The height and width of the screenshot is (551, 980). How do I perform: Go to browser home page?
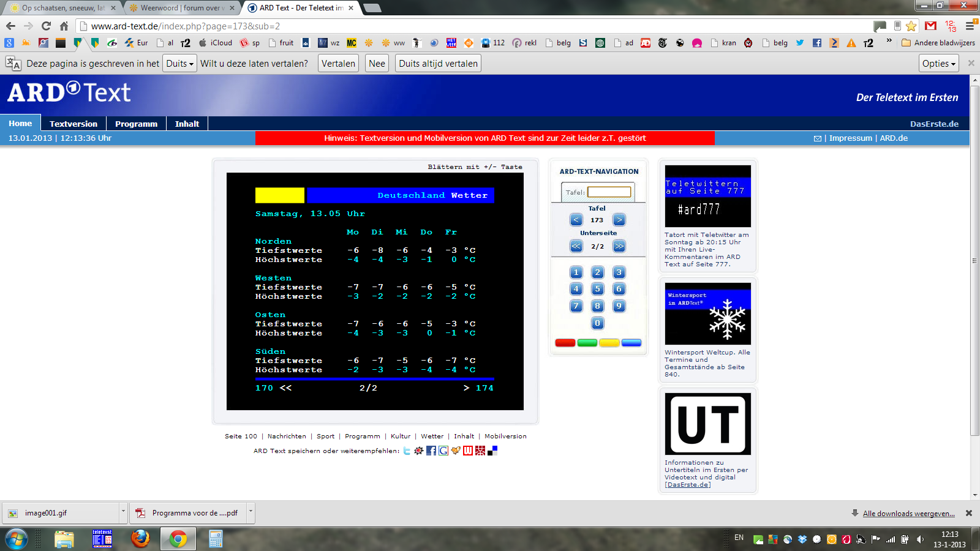pyautogui.click(x=64, y=26)
